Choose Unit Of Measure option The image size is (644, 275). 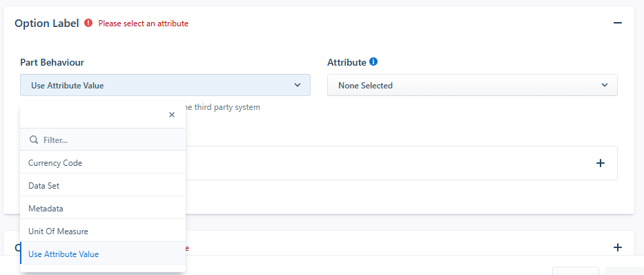coord(103,231)
